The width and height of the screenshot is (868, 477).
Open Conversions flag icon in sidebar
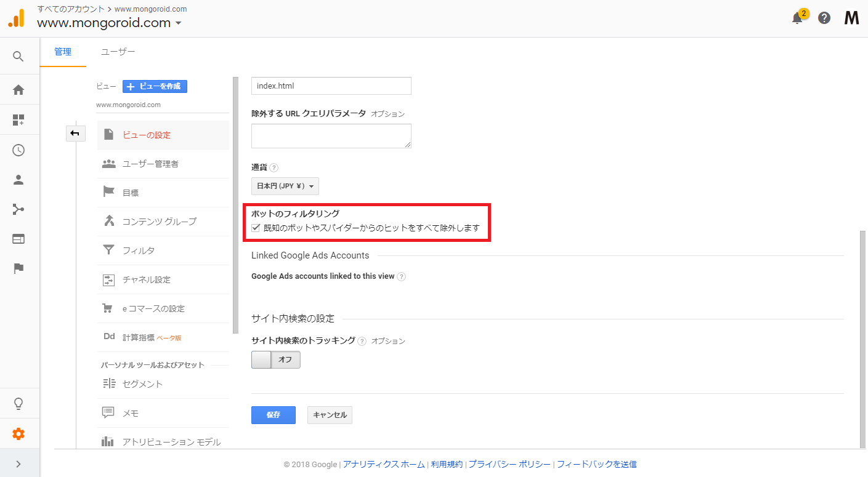pos(18,268)
